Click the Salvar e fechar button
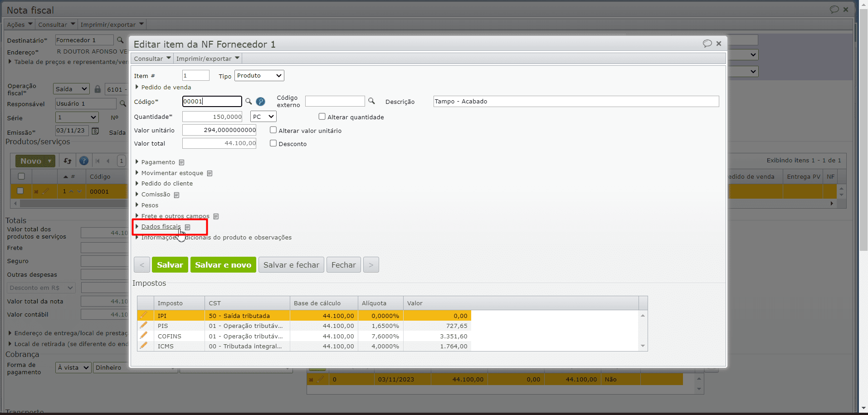The image size is (868, 415). tap(291, 265)
